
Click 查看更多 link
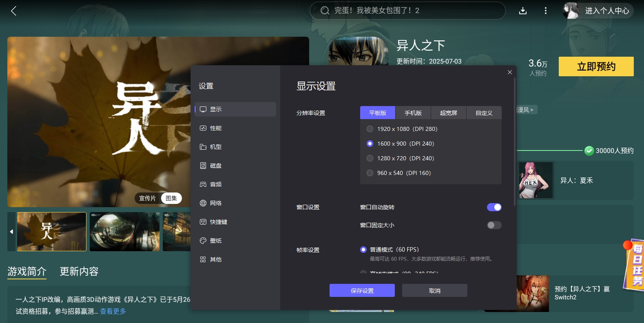[x=113, y=311]
